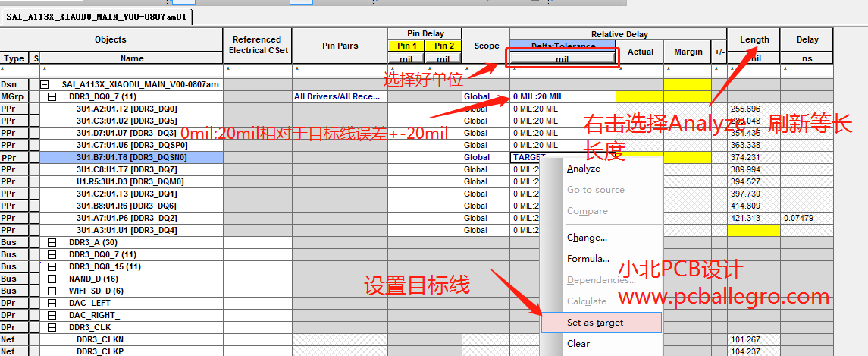The image size is (868, 356).
Task: Expand the DDR3_A (30) bus
Action: pos(52,243)
